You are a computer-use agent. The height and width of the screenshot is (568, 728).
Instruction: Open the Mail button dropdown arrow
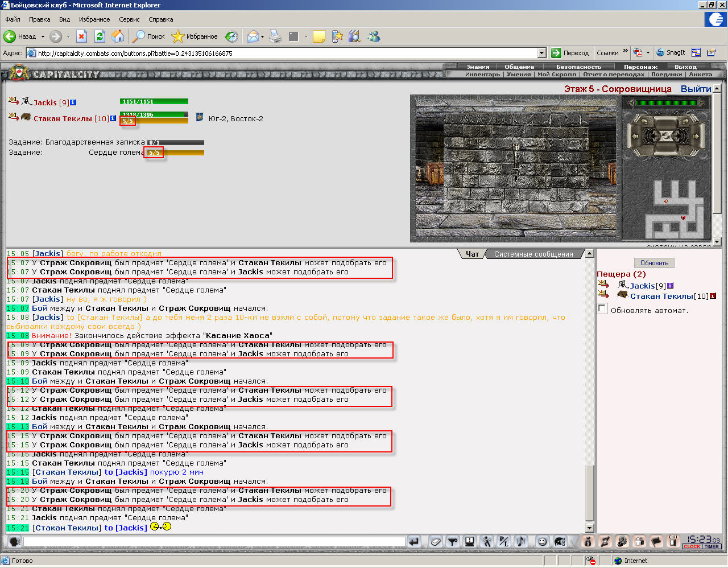(263, 36)
